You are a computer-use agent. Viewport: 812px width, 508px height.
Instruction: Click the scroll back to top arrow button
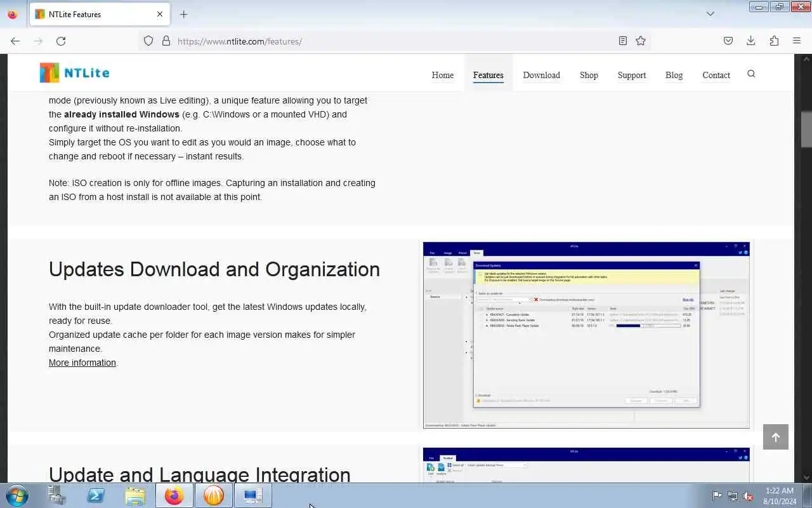coord(775,437)
